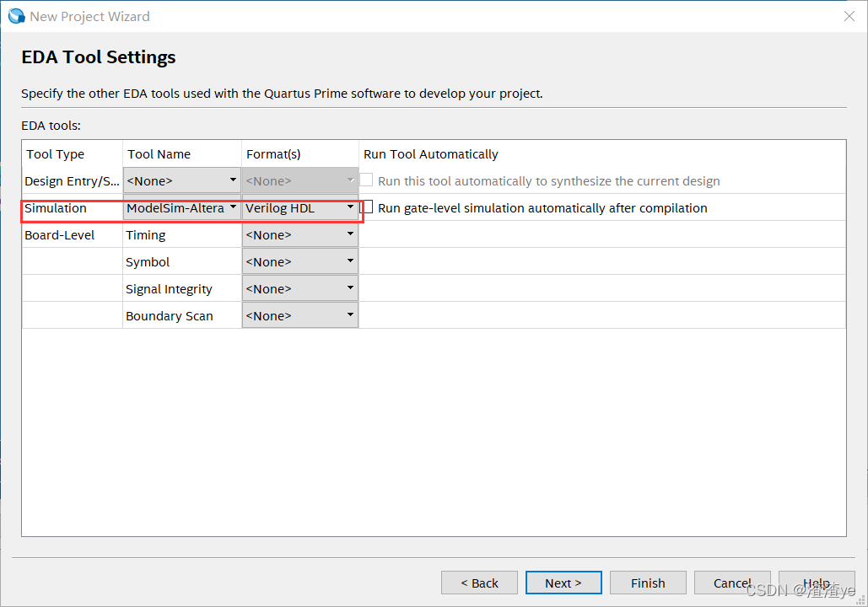
Task: Click the 'Specify the other EDA tools' description
Action: 282,94
